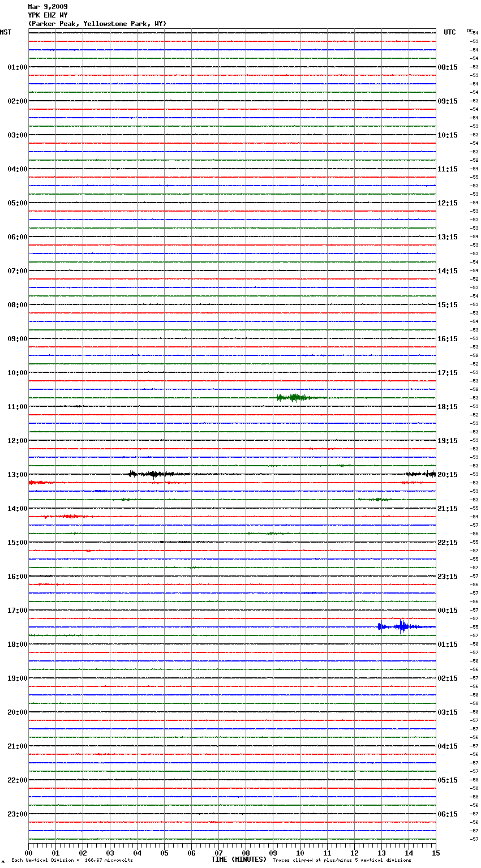Select the station code "YPK EHZ WY"
Image resolution: width=481 pixels, height=868 pixels.
pos(48,15)
